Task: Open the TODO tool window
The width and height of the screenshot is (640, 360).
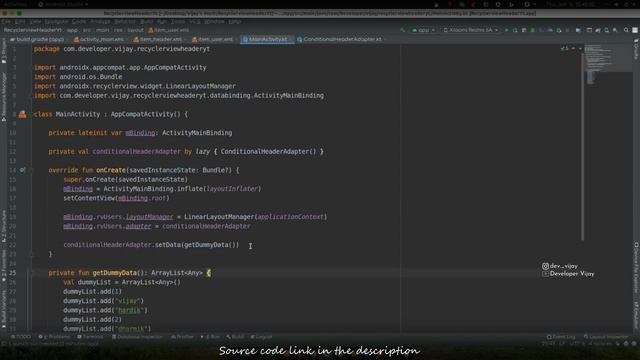Action: coord(21,337)
